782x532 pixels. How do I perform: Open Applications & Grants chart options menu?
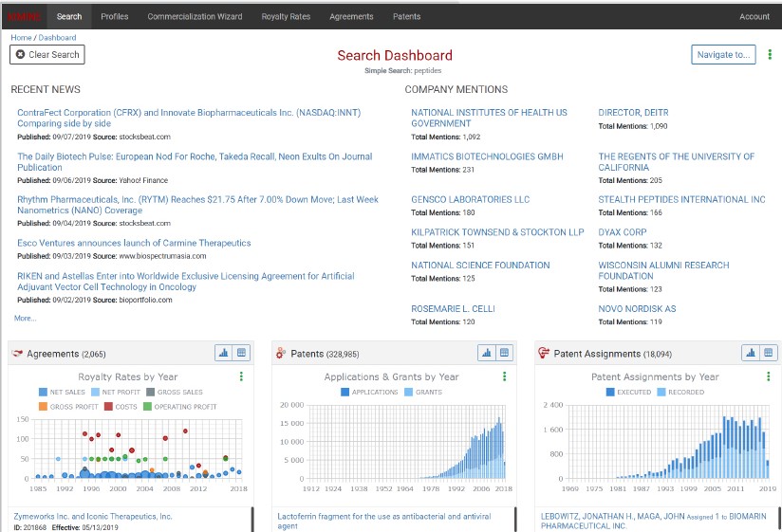click(504, 376)
